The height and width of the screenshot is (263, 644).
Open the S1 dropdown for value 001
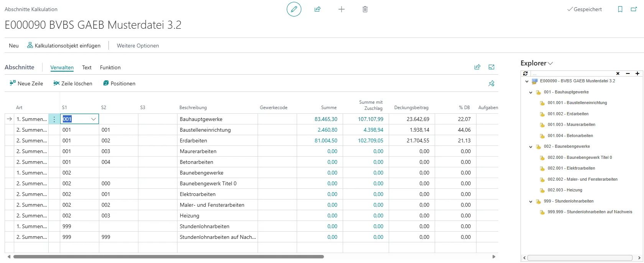(93, 119)
